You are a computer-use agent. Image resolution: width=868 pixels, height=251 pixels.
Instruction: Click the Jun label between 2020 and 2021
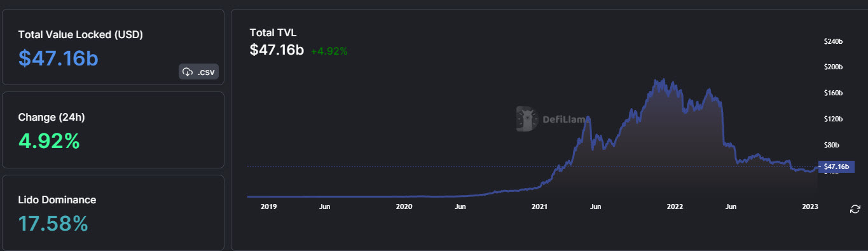[x=460, y=207]
